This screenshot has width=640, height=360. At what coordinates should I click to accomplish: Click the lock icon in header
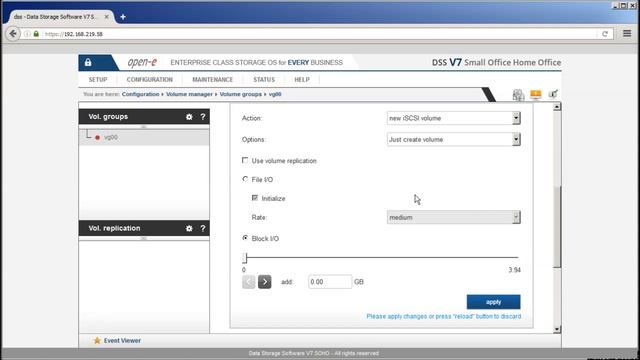click(x=88, y=62)
